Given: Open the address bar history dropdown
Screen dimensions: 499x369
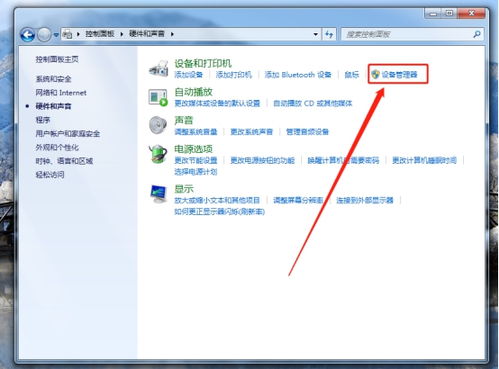Looking at the screenshot, I should pos(315,34).
